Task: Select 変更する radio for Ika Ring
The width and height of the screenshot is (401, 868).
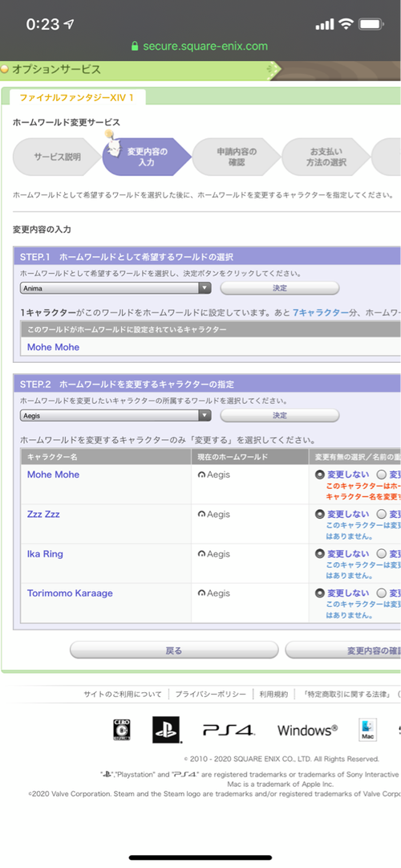Action: tap(382, 553)
